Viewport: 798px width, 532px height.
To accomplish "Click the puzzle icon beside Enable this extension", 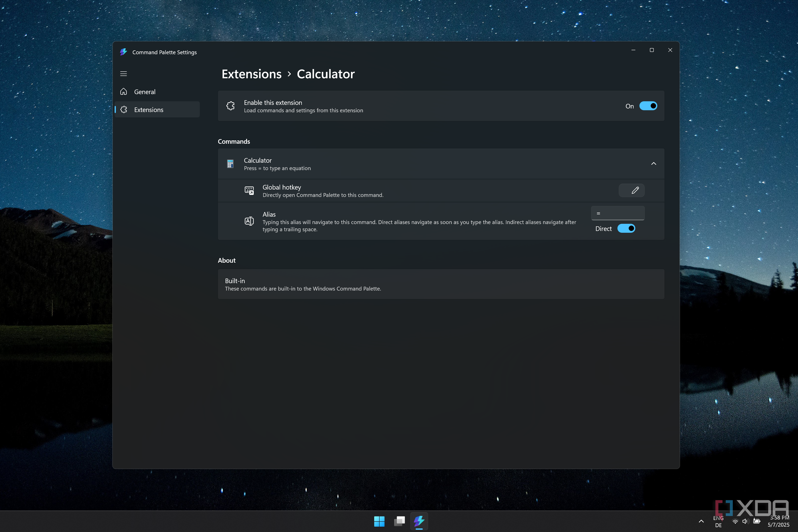I will tap(230, 106).
